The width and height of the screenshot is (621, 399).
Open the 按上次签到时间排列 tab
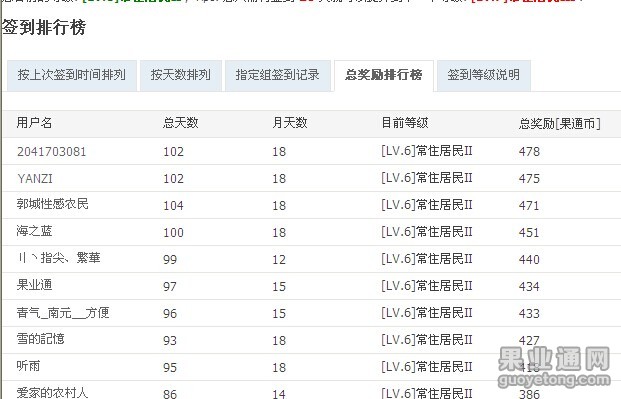pyautogui.click(x=72, y=75)
